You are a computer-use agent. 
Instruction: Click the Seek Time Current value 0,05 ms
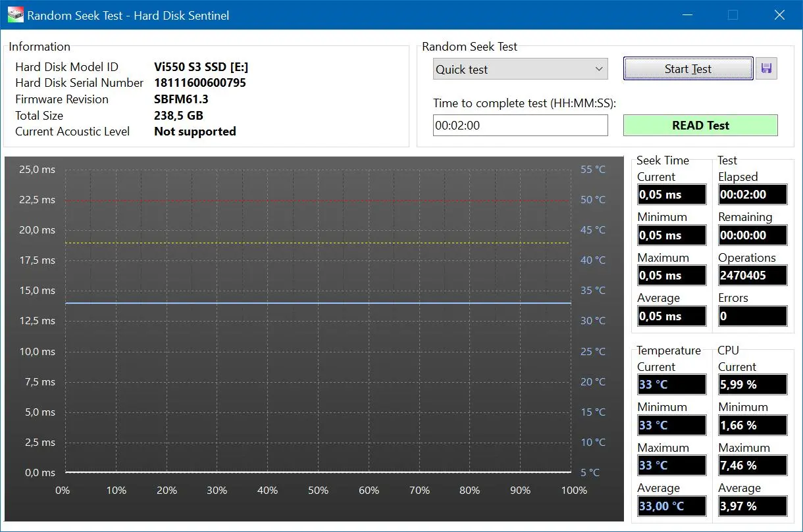coord(672,195)
